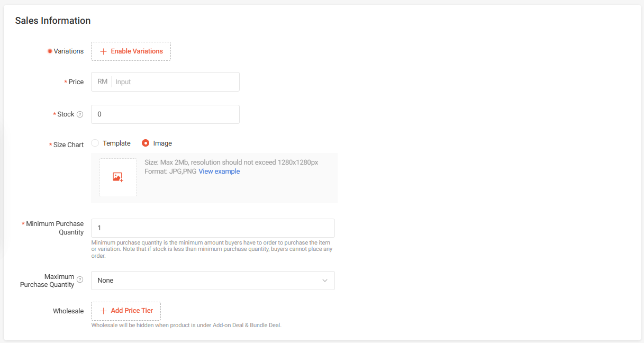
Task: Open the Maximum Purchase Quantity dropdown
Action: tap(213, 281)
